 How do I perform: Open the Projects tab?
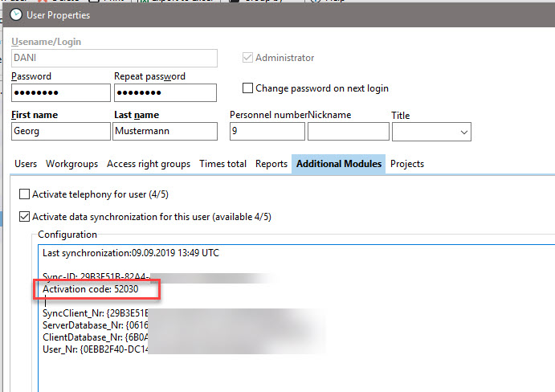(407, 164)
